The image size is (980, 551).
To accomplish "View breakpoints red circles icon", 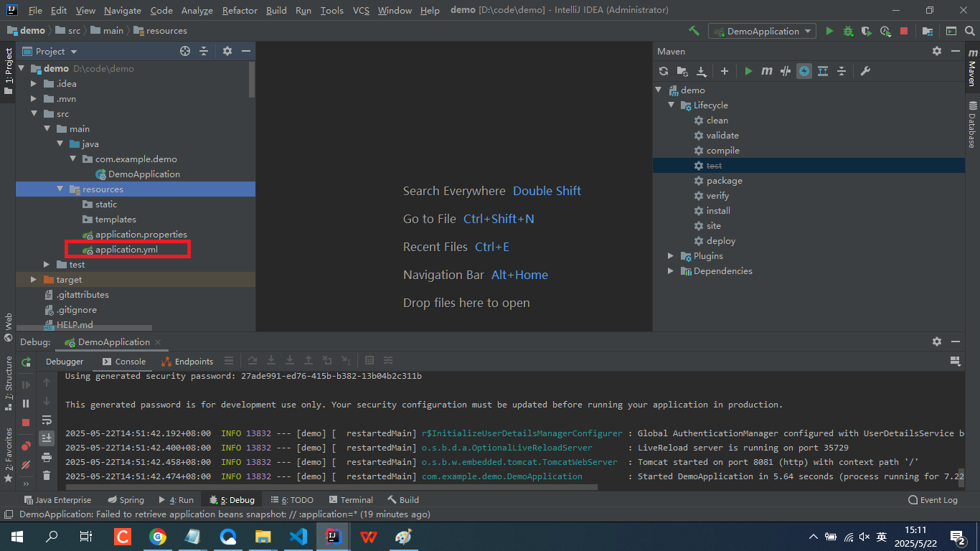I will (x=26, y=446).
